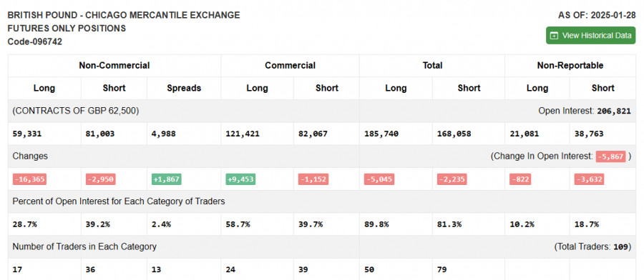Select the Non-Reportable column header
The image size is (644, 280).
pos(570,66)
